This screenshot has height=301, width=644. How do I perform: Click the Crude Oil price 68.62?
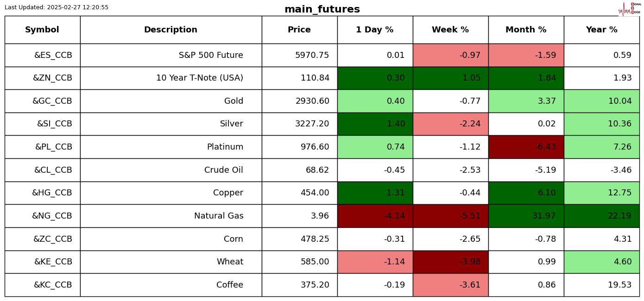[317, 170]
